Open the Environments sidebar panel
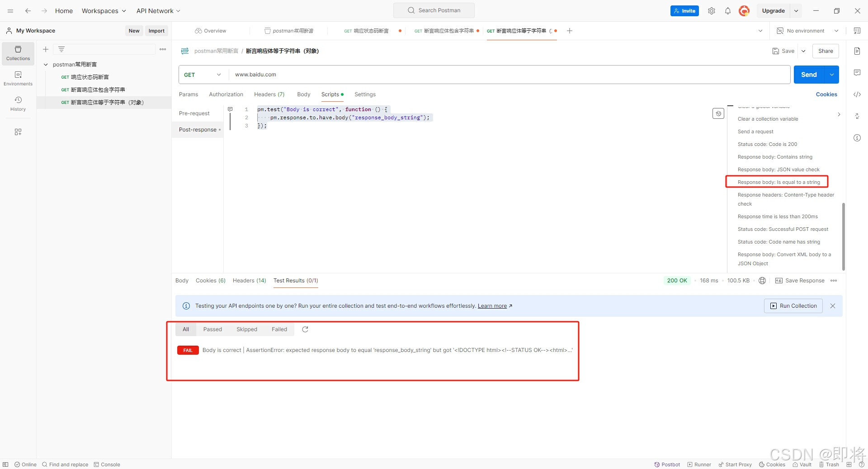This screenshot has width=868, height=469. pos(18,79)
